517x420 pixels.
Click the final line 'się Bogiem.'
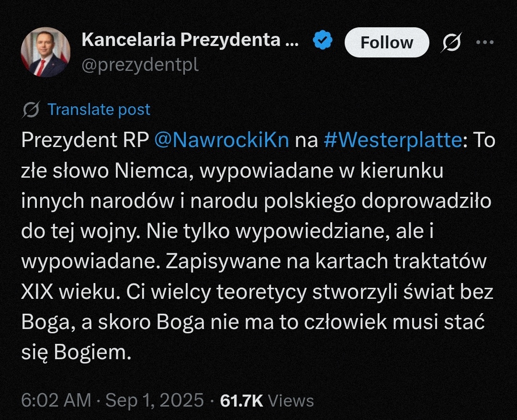click(x=76, y=352)
